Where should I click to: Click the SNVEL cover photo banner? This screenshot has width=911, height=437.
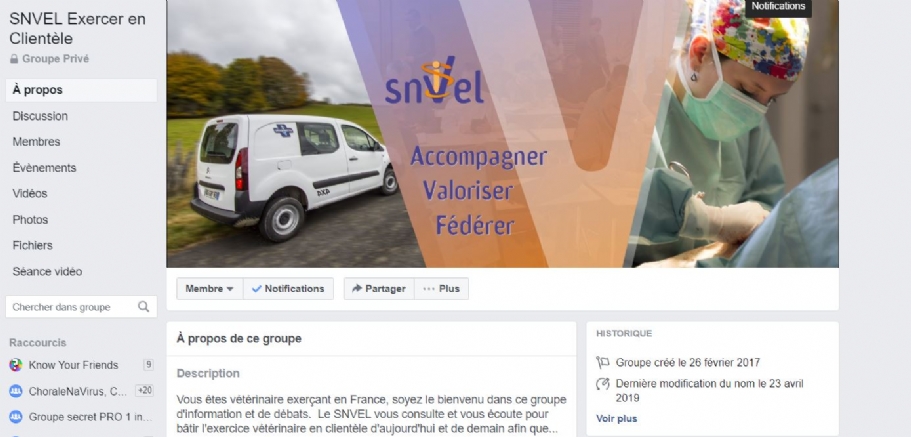(x=503, y=134)
